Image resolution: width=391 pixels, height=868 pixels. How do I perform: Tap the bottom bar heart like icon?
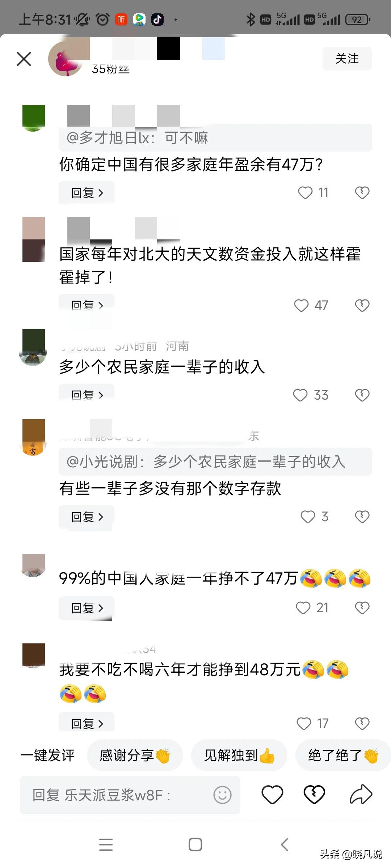click(x=272, y=795)
